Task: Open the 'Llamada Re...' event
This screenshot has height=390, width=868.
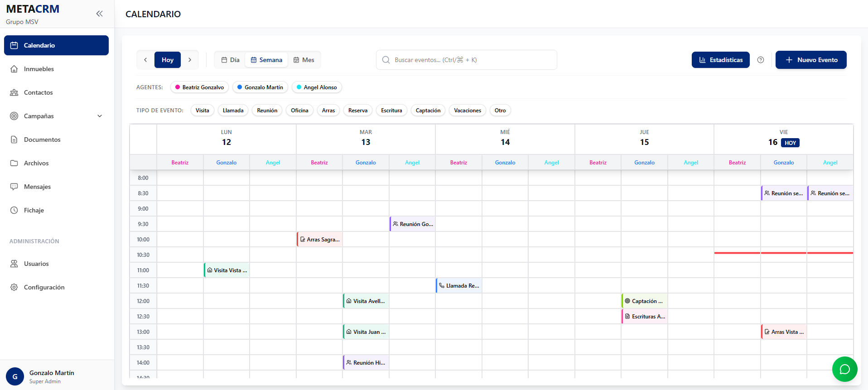Action: click(458, 286)
